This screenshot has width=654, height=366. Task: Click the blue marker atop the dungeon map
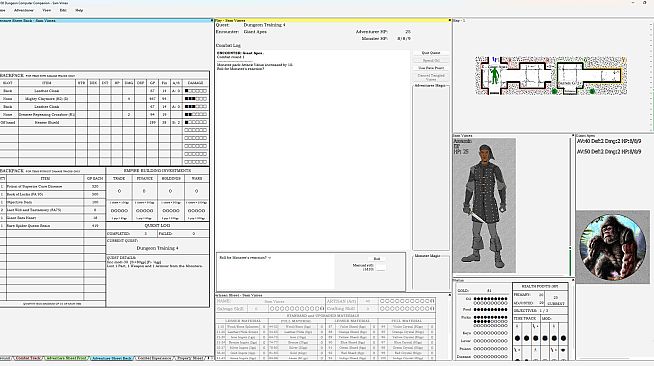coord(495,60)
